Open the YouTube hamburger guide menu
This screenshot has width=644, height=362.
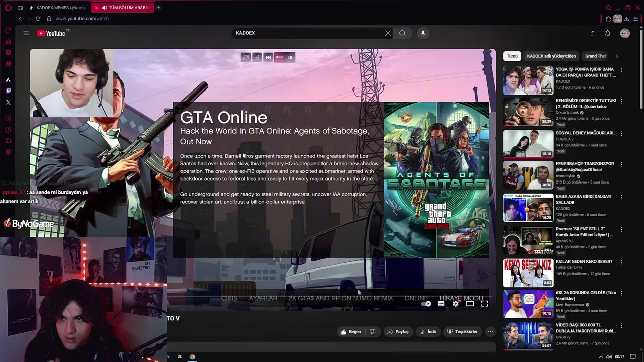point(26,33)
